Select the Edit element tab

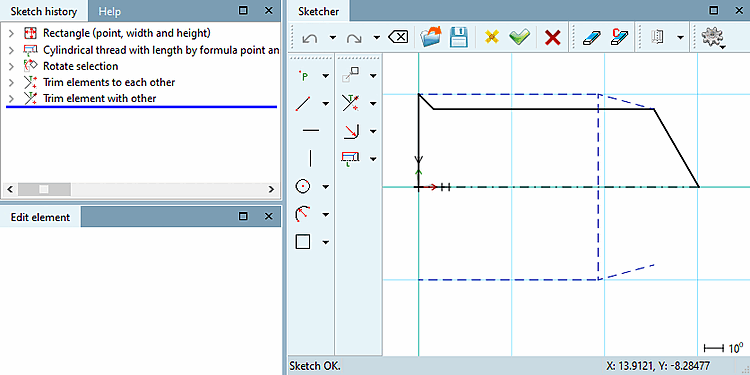[x=41, y=217]
